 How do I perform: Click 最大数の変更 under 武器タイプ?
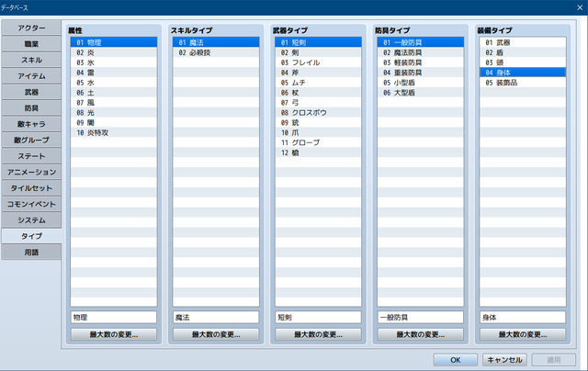318,334
